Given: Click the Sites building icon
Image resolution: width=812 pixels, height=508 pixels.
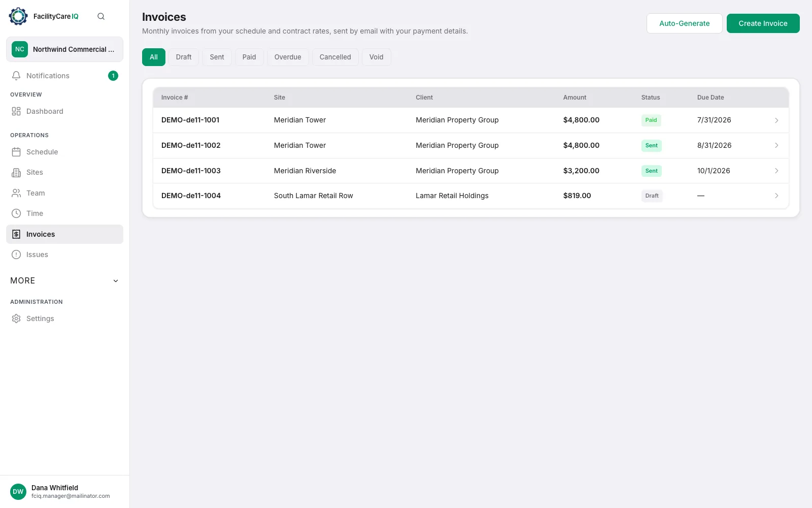Looking at the screenshot, I should pos(16,173).
